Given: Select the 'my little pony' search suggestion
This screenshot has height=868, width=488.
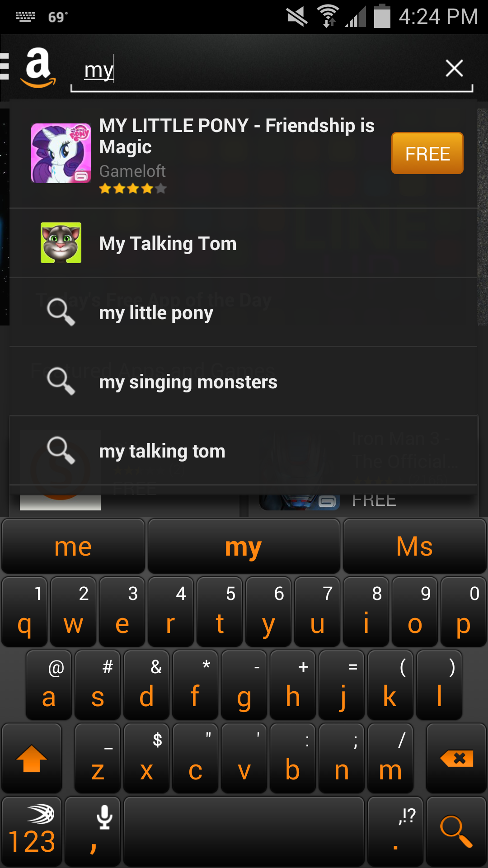Looking at the screenshot, I should click(x=156, y=313).
